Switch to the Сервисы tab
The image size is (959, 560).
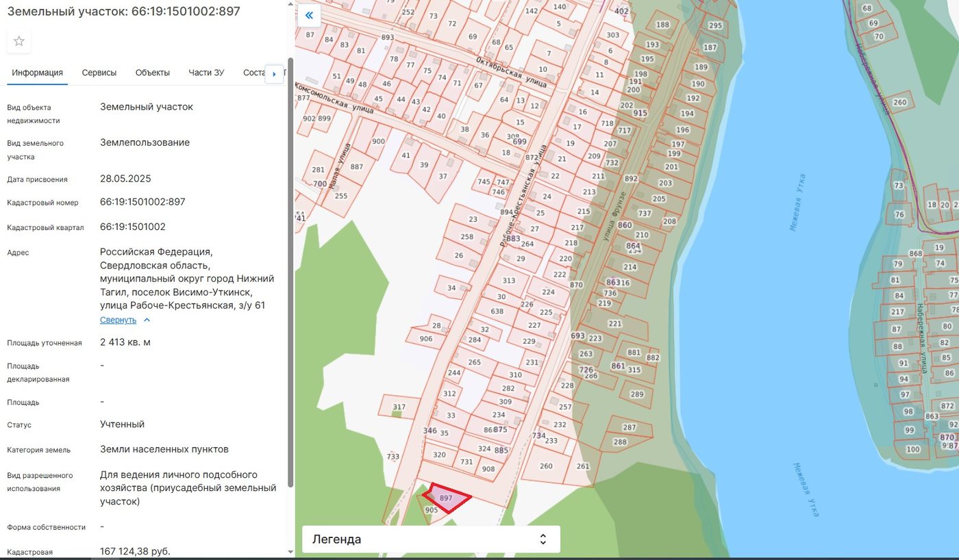[x=99, y=73]
